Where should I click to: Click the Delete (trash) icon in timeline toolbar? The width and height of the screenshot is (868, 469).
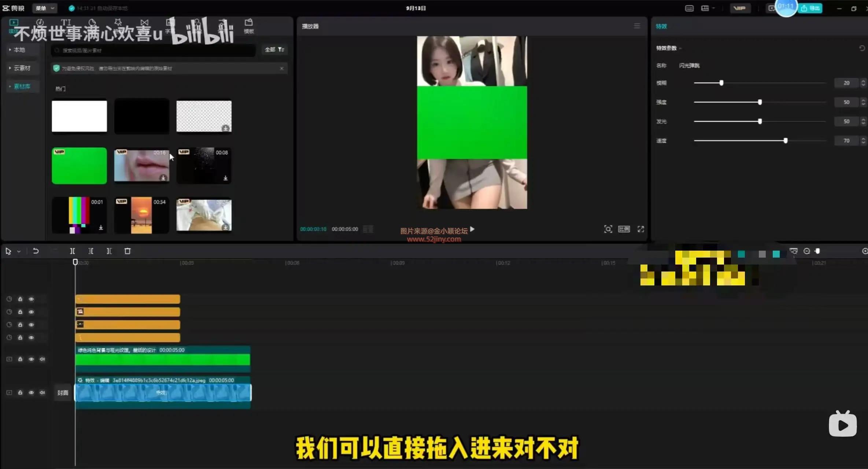(127, 251)
